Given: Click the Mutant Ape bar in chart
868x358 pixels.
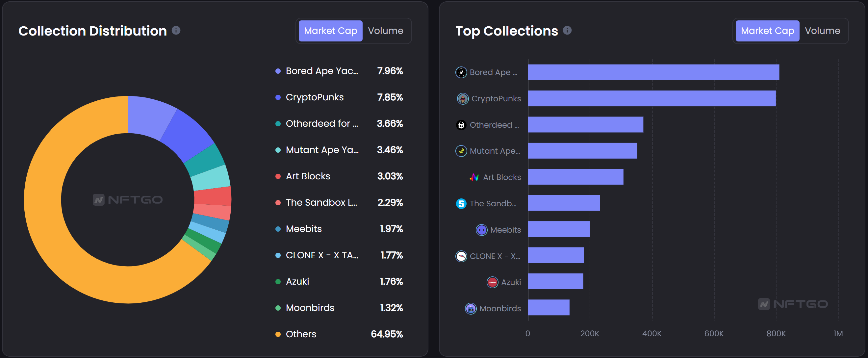Looking at the screenshot, I should (583, 151).
